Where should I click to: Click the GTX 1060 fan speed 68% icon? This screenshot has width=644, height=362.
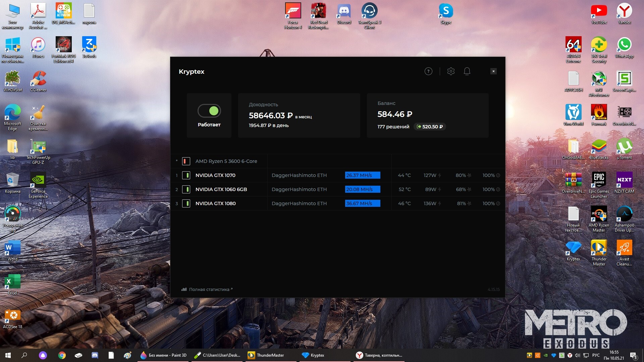(x=469, y=189)
